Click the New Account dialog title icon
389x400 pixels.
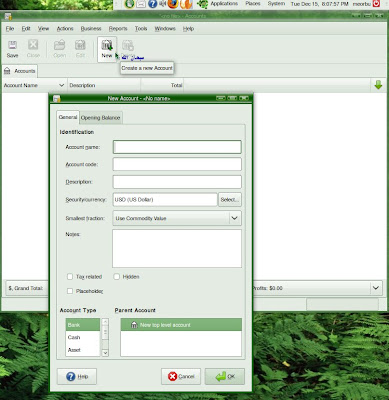[x=57, y=98]
